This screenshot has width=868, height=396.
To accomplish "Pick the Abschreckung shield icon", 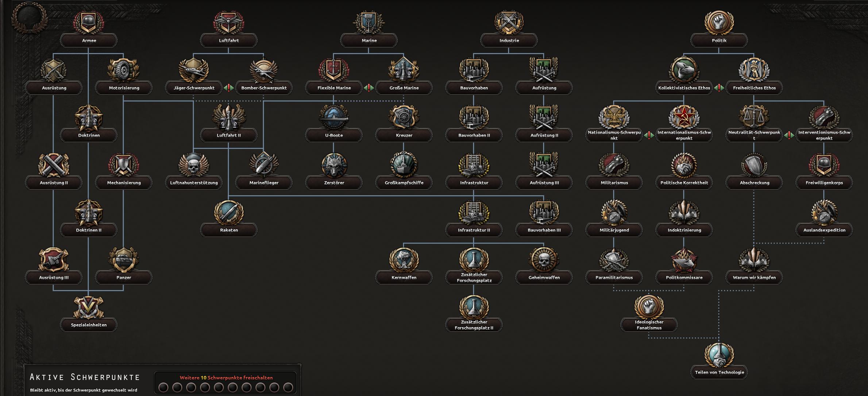I will coord(754,165).
